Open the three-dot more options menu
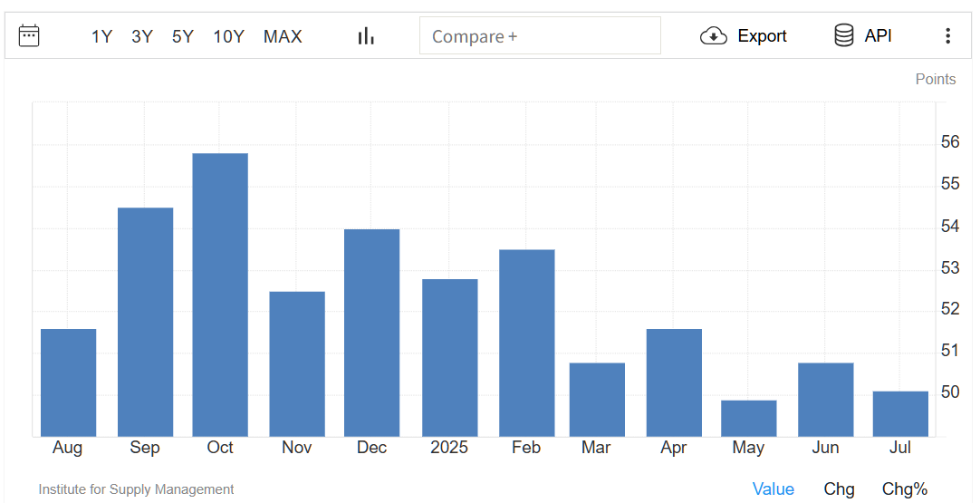 pos(947,35)
